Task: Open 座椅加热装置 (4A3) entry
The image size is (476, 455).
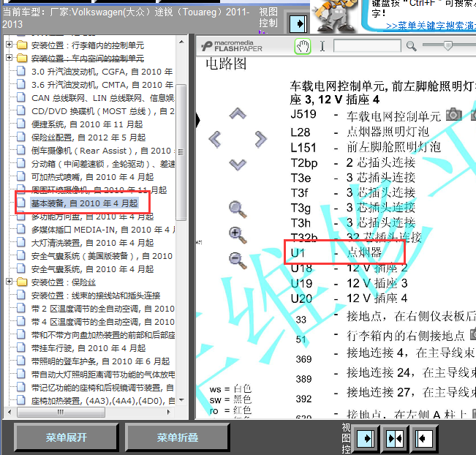Action: click(102, 401)
